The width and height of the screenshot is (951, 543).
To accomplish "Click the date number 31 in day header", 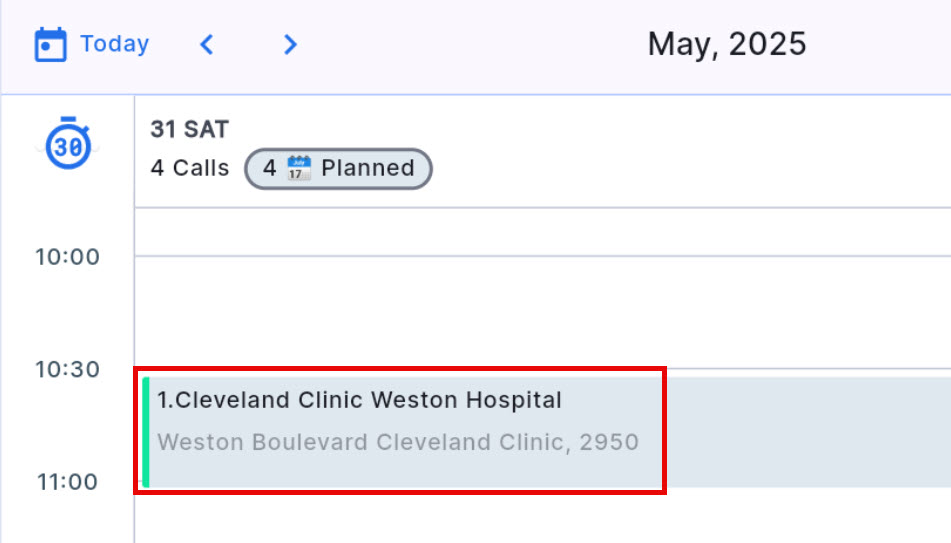I will pyautogui.click(x=162, y=129).
